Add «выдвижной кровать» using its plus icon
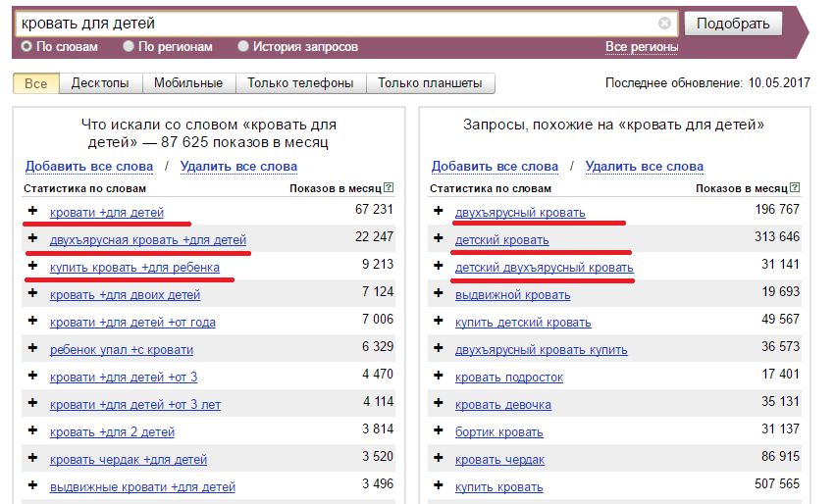 pos(438,293)
